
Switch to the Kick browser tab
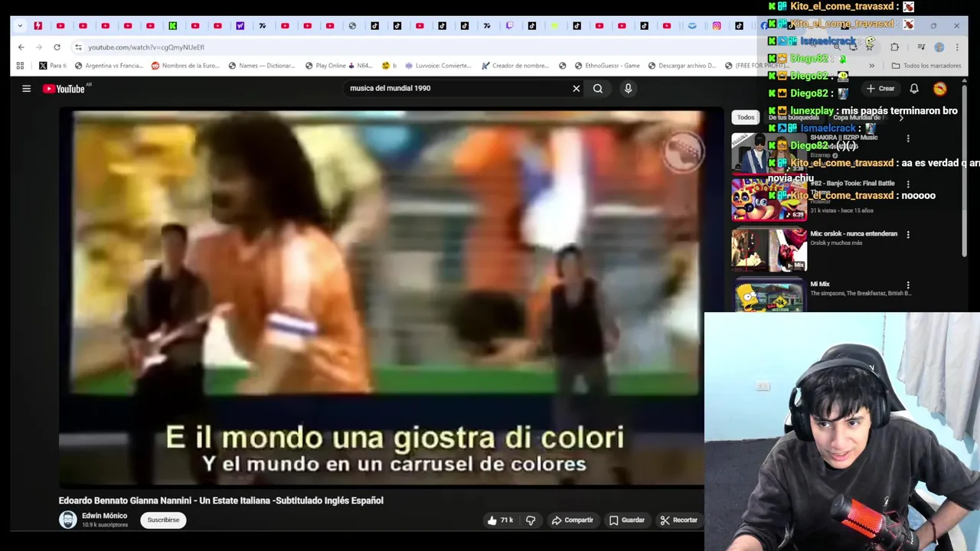pos(173,25)
